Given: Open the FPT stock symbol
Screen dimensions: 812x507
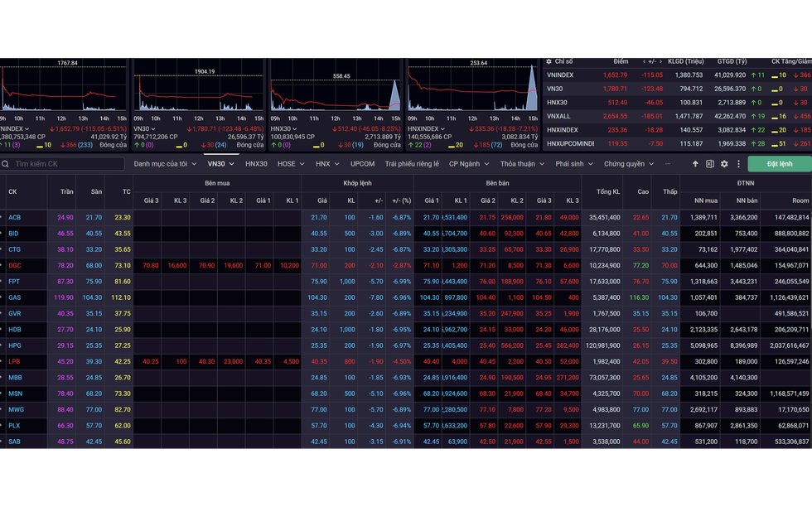Looking at the screenshot, I should coord(14,282).
